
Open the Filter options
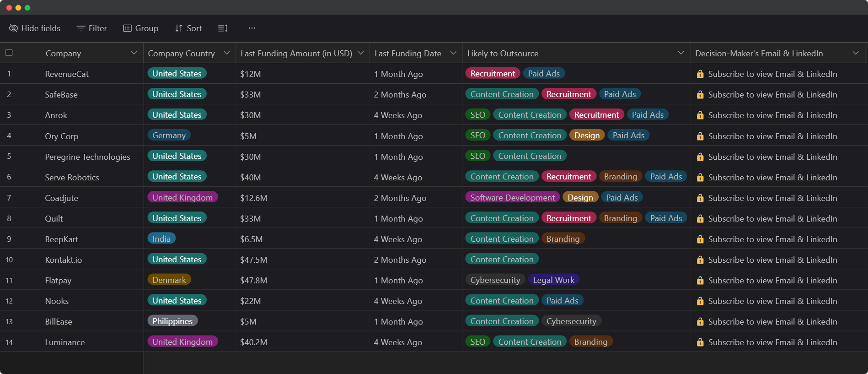[x=91, y=28]
